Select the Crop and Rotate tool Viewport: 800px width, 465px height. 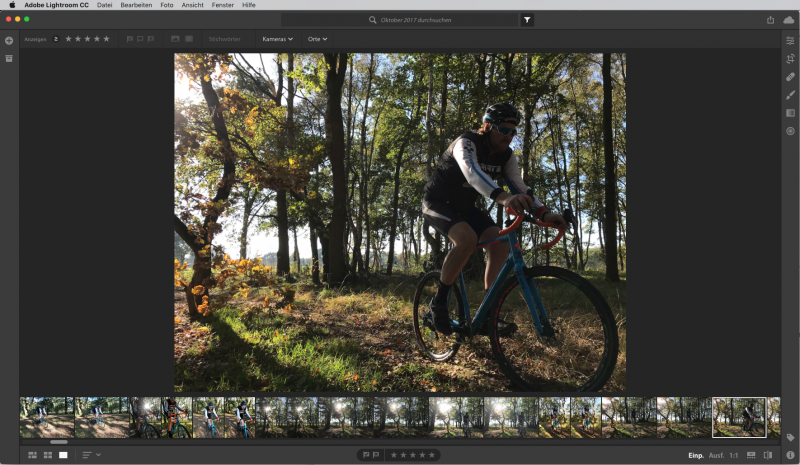789,59
